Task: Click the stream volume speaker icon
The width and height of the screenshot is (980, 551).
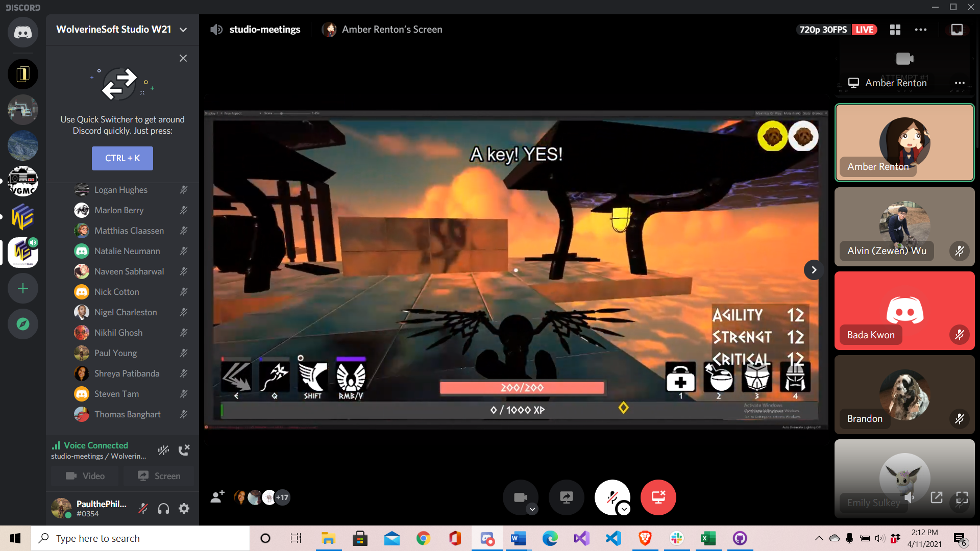Action: [910, 497]
